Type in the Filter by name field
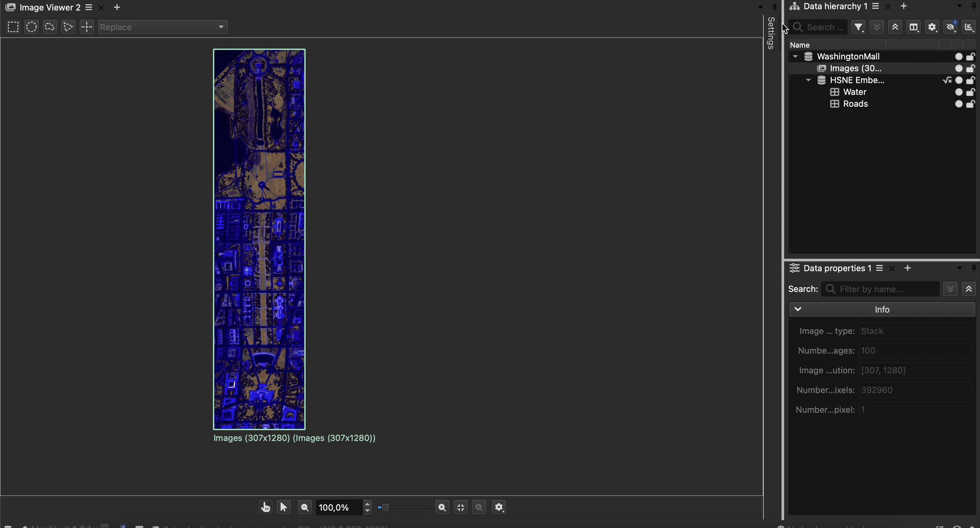Image resolution: width=980 pixels, height=528 pixels. 880,289
